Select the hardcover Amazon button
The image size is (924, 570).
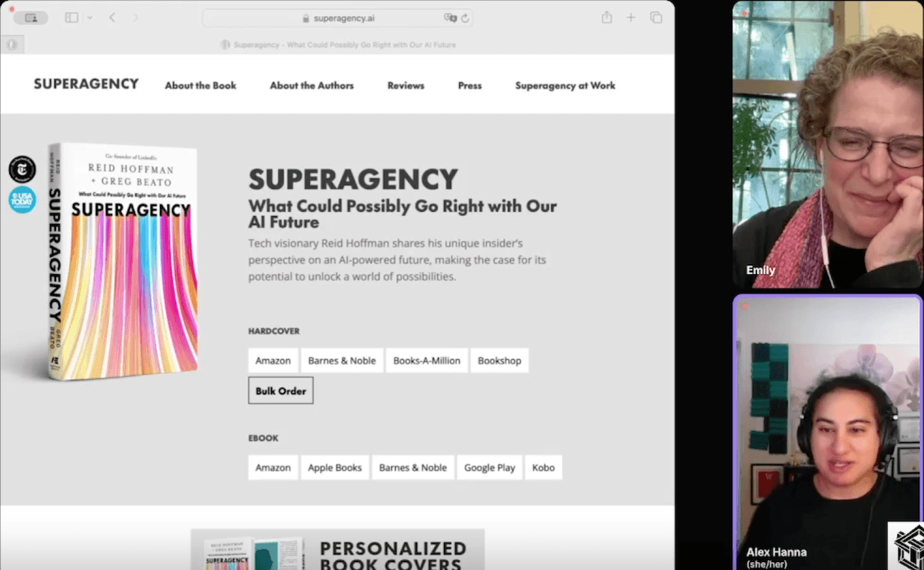point(273,360)
